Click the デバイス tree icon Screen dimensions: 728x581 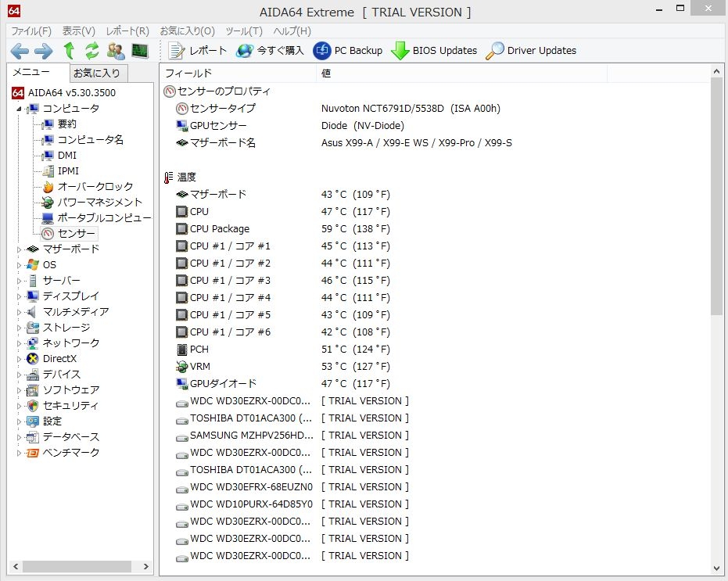click(x=33, y=375)
